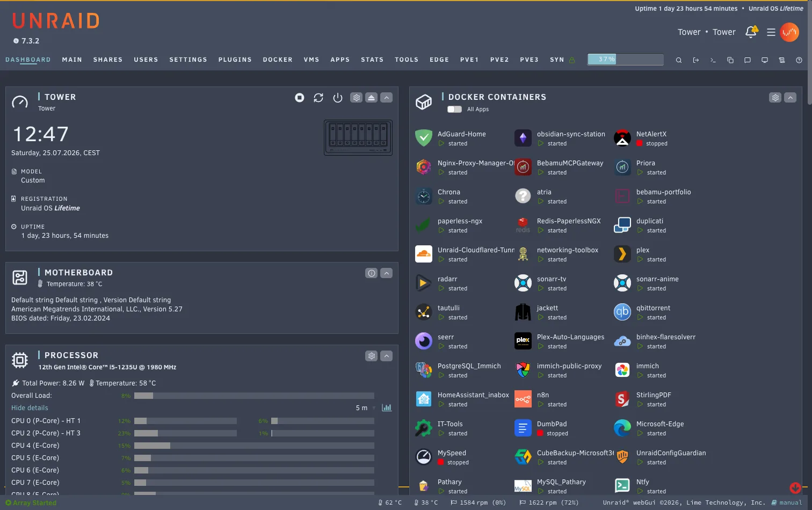Click the 37% usage progress bar

click(626, 60)
